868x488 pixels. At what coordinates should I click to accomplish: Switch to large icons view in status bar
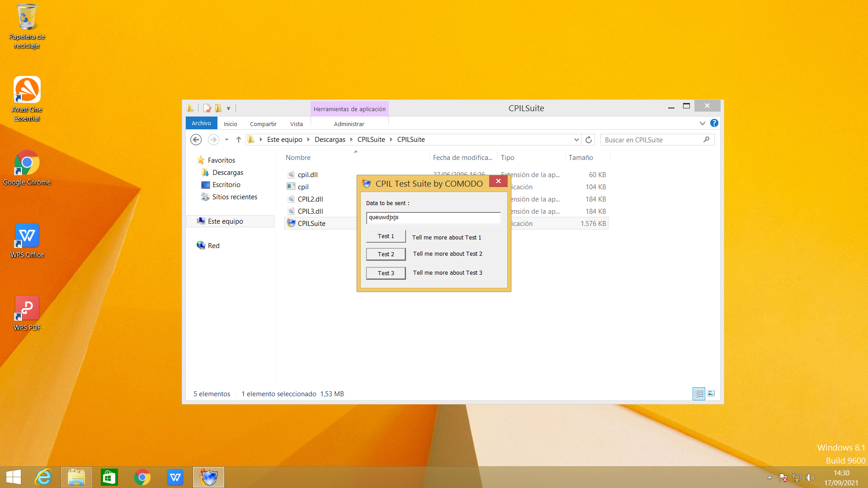click(711, 394)
